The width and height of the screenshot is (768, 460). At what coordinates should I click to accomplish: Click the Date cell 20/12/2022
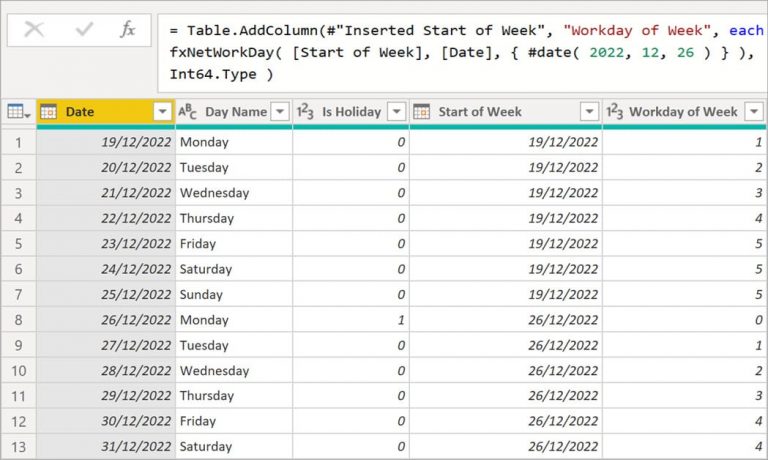pyautogui.click(x=106, y=168)
